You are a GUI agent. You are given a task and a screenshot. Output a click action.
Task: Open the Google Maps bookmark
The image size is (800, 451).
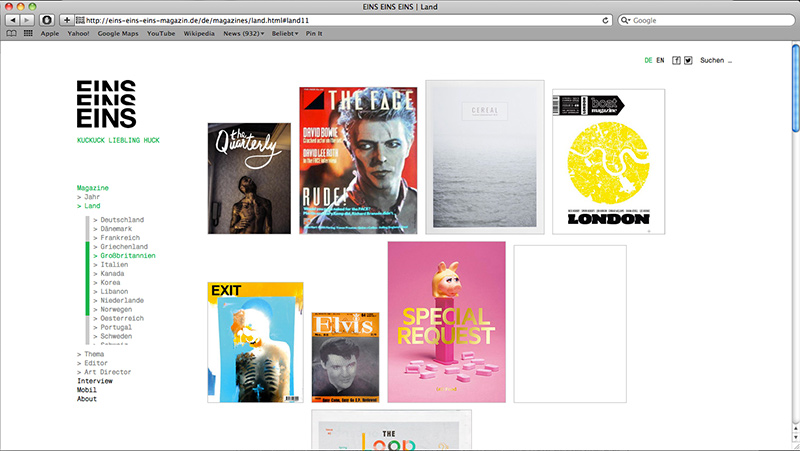pyautogui.click(x=118, y=33)
